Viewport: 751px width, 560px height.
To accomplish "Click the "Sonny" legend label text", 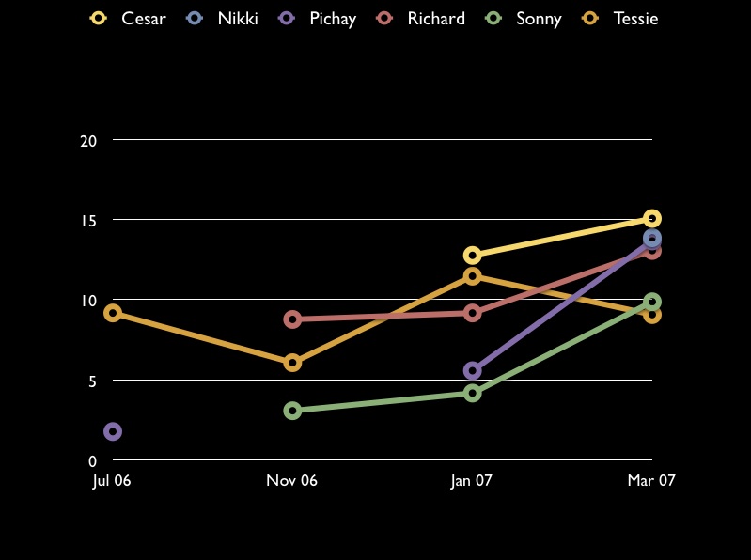I will tap(539, 19).
